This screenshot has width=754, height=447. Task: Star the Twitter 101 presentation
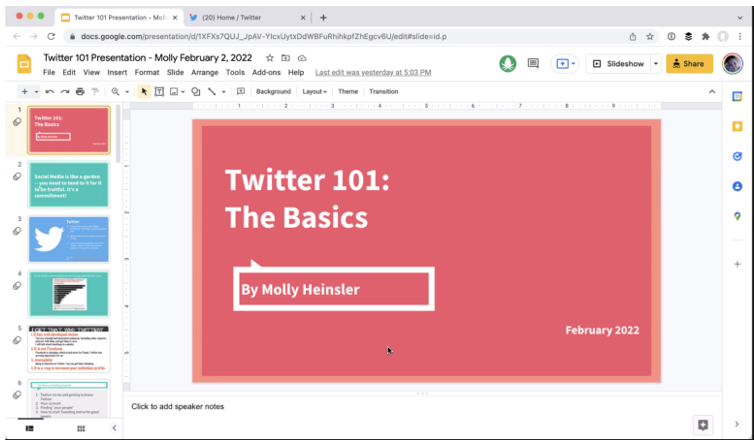[270, 58]
